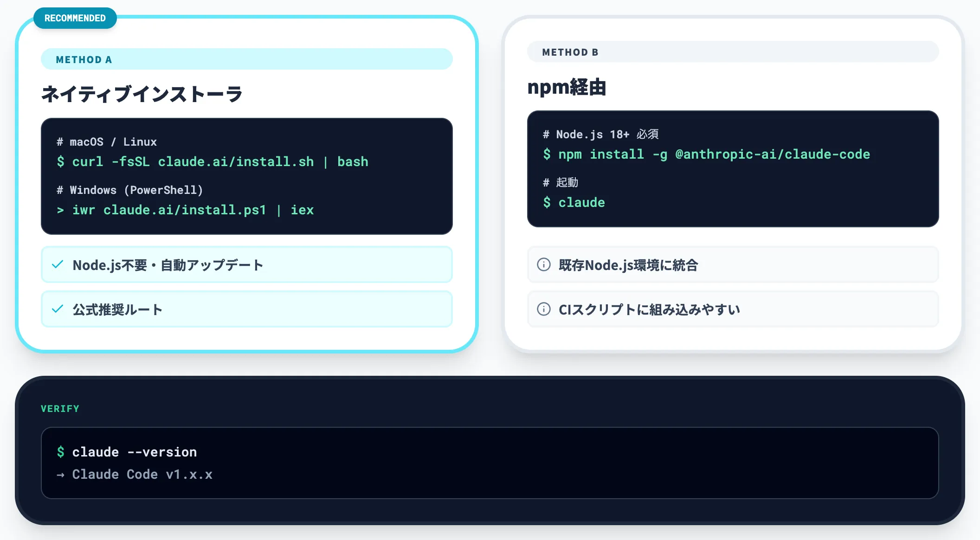The width and height of the screenshot is (980, 540).
Task: Click the METHOD B label
Action: tap(570, 52)
